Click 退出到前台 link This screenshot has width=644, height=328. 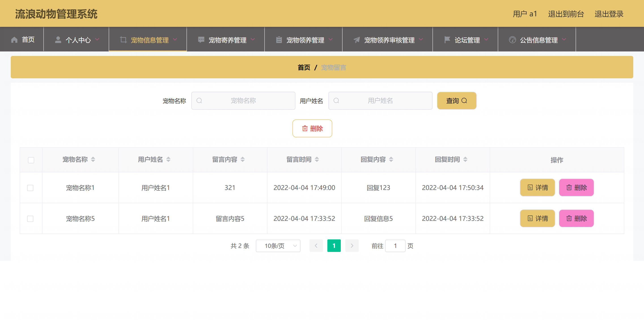[x=566, y=14]
